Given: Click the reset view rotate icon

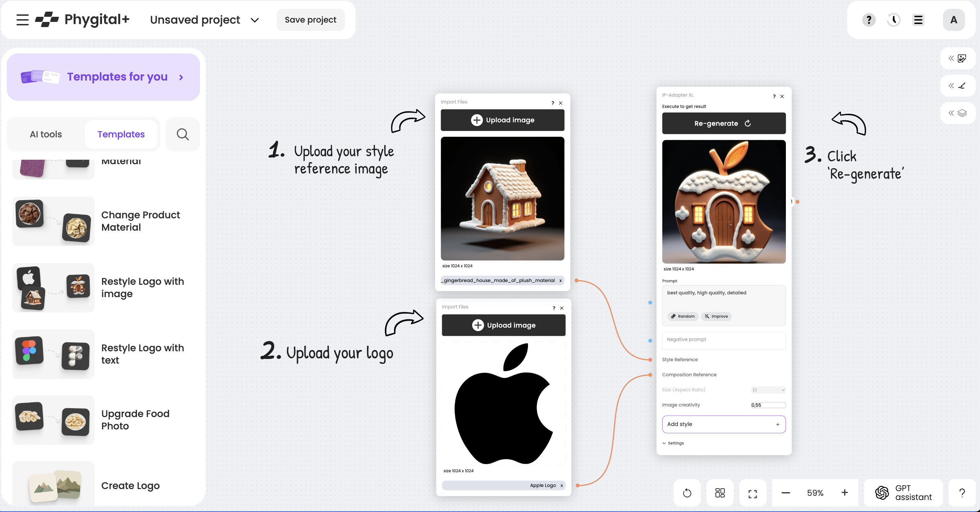Looking at the screenshot, I should click(687, 493).
